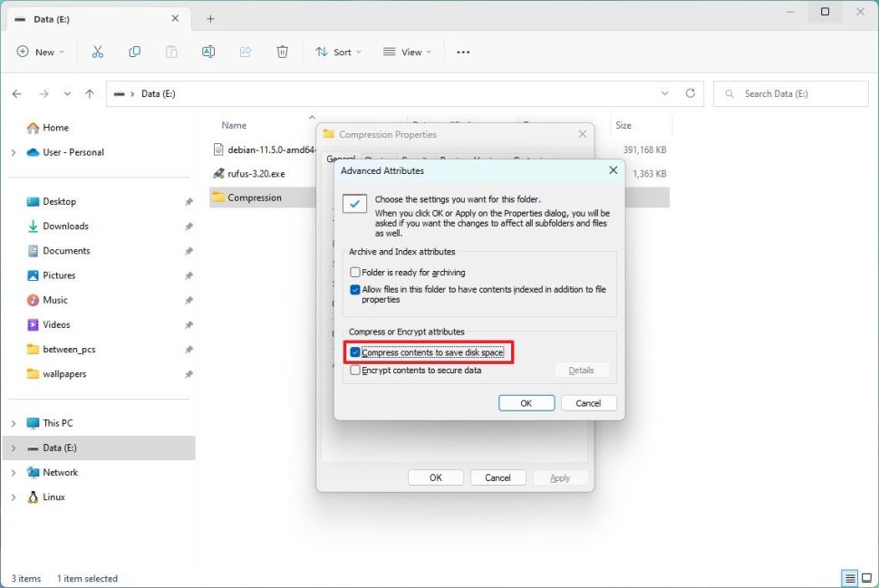The width and height of the screenshot is (879, 588).
Task: Click the Delete trash can icon
Action: 282,52
